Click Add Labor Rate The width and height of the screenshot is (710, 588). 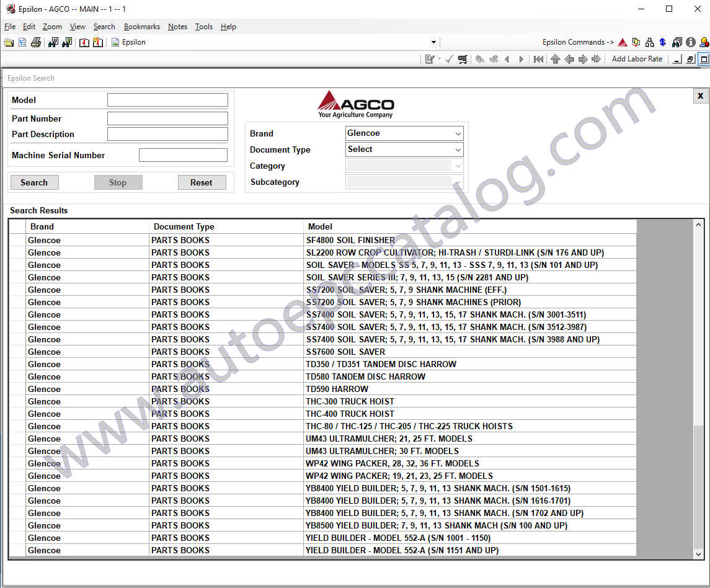(637, 59)
